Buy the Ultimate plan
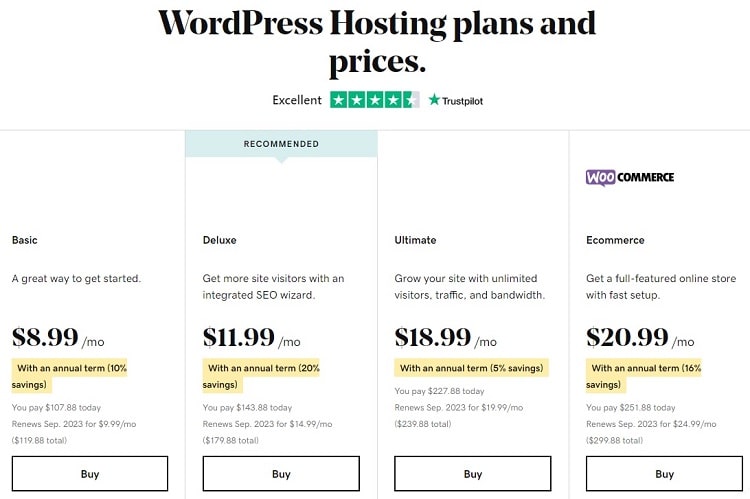750x499 pixels. coord(473,474)
